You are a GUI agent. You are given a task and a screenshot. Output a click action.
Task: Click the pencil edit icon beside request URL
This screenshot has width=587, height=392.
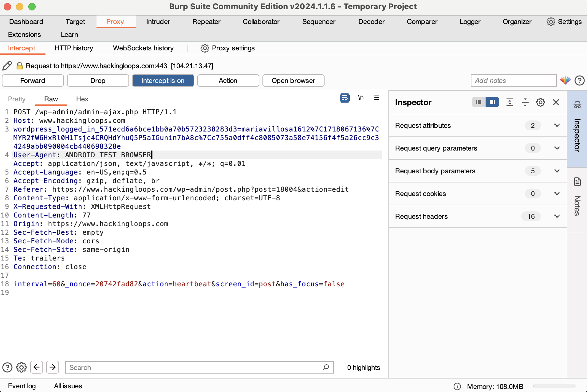pyautogui.click(x=7, y=66)
